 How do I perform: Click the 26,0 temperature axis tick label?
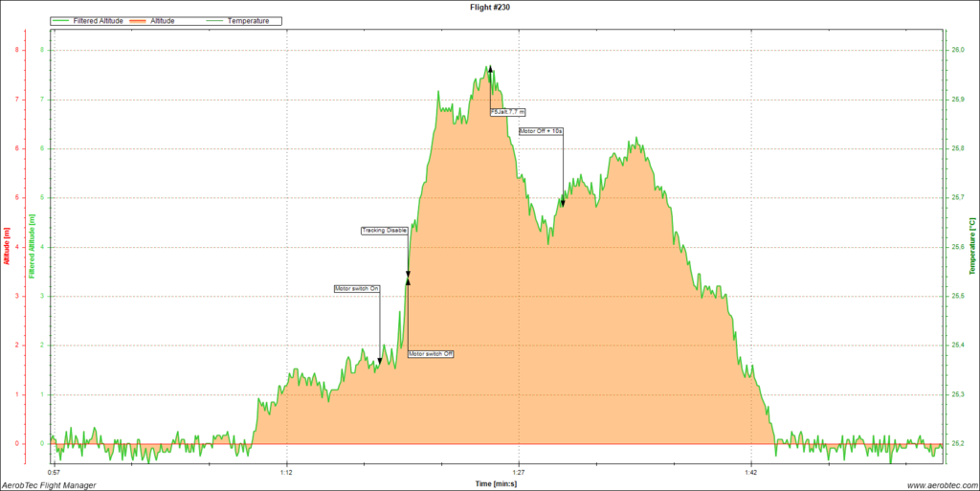956,50
